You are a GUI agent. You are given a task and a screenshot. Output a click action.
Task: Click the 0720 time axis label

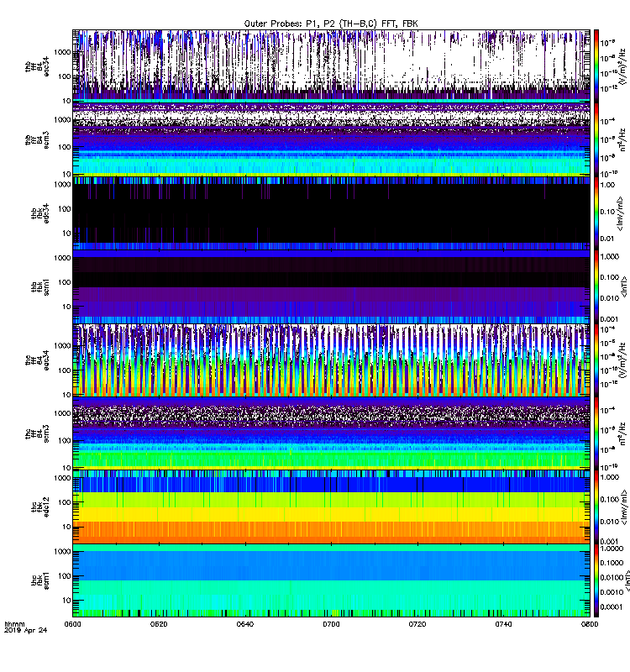[x=417, y=624]
